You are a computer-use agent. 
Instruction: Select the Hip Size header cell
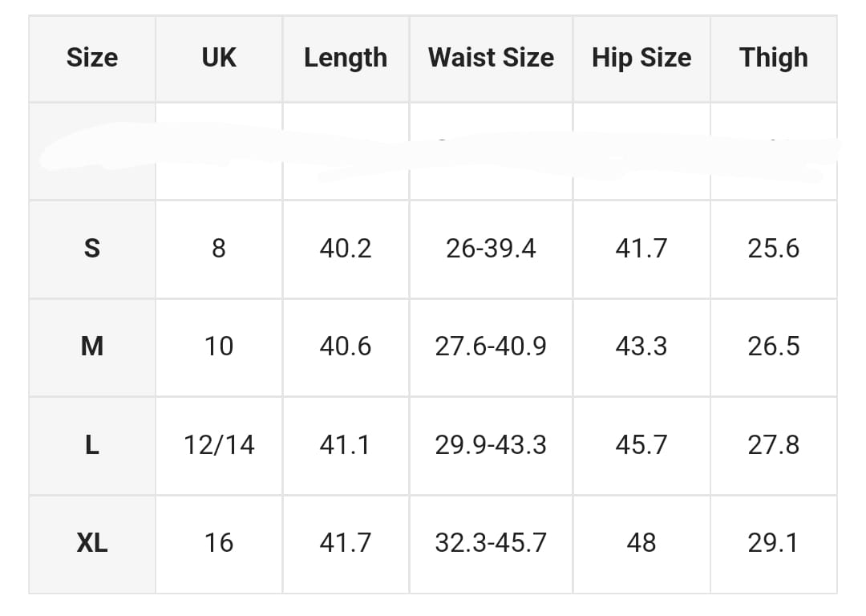tap(641, 59)
